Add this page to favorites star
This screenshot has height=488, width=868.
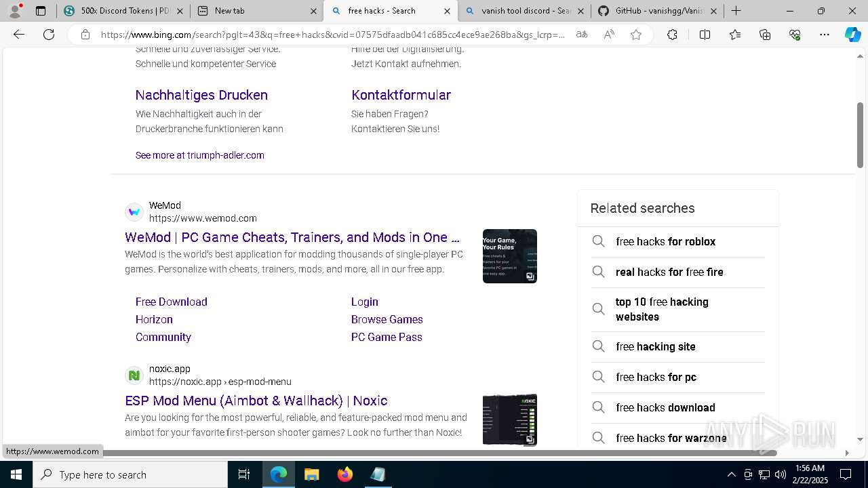click(636, 35)
